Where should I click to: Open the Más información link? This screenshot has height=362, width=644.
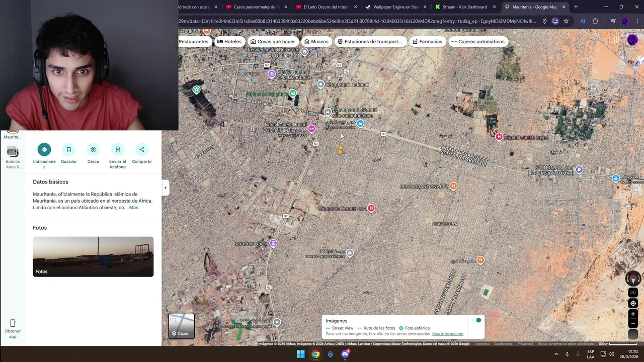(448, 334)
